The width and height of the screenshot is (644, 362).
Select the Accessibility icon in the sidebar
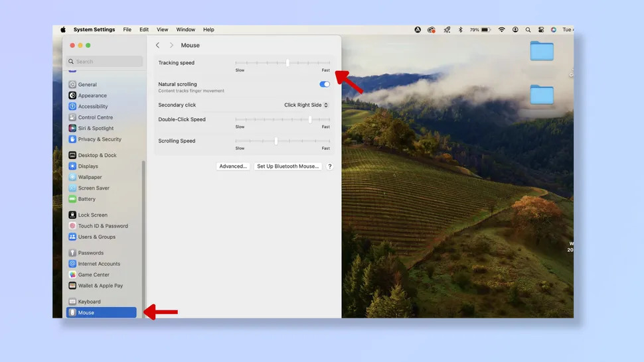click(72, 107)
